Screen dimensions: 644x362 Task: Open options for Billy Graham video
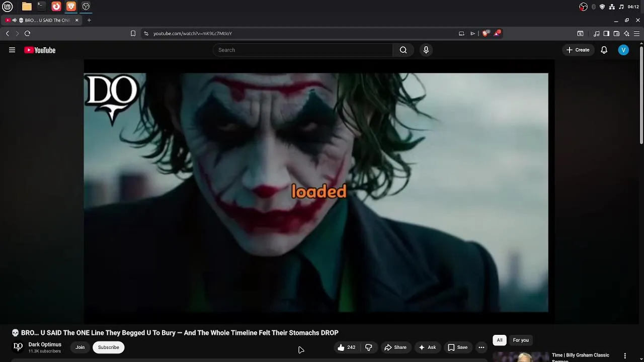pos(625,356)
